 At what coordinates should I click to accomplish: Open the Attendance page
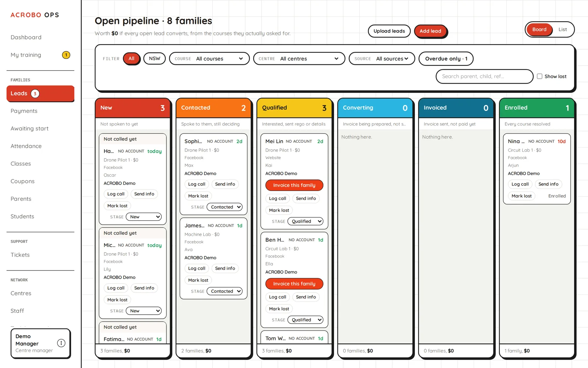26,146
